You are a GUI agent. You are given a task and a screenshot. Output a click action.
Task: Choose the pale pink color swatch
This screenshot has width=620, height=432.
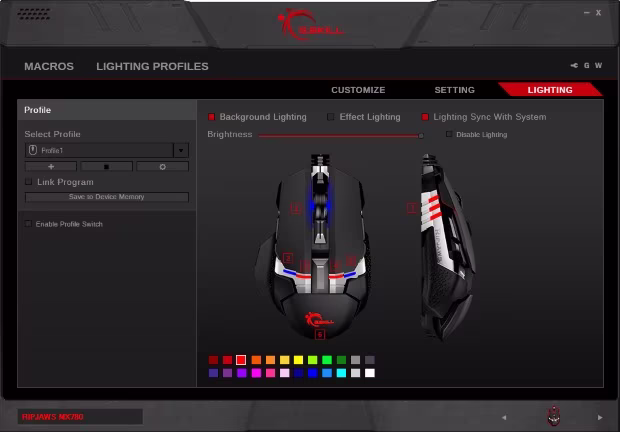pyautogui.click(x=285, y=373)
